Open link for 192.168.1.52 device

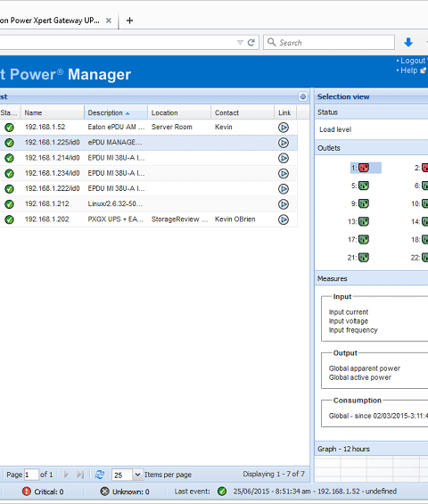coord(283,128)
